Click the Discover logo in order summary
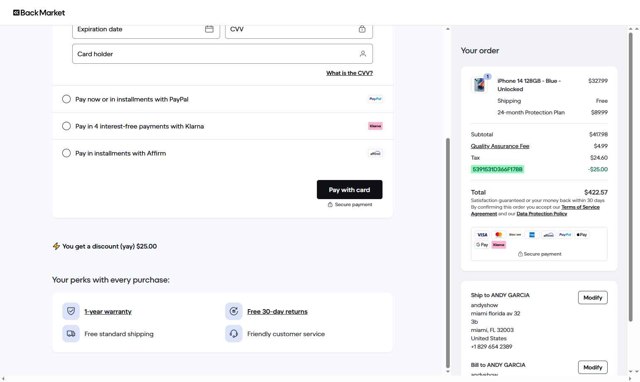 [x=515, y=235]
